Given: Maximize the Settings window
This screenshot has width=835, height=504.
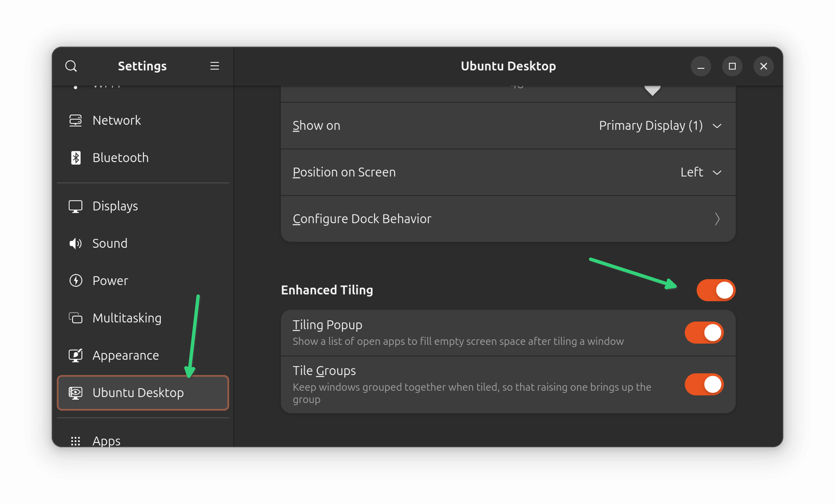Looking at the screenshot, I should click(x=732, y=66).
